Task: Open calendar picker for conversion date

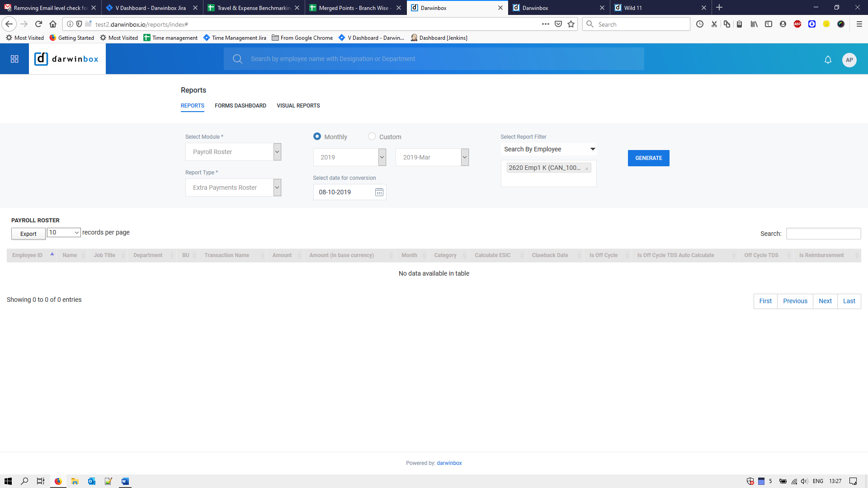Action: coord(379,192)
